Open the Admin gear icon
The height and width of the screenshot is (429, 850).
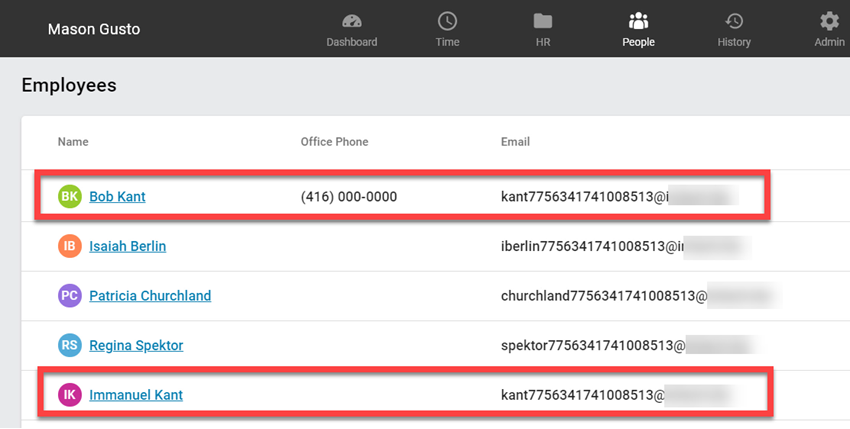point(829,22)
